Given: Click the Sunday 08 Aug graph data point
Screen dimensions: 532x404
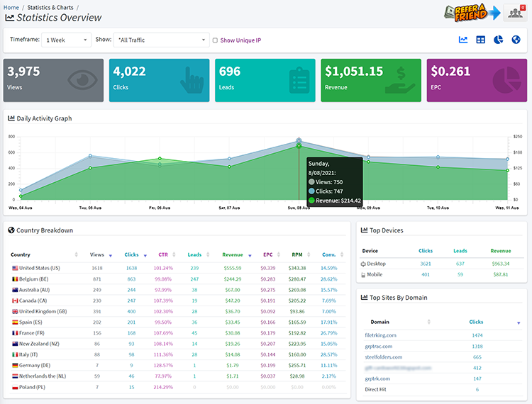Looking at the screenshot, I should tap(299, 145).
